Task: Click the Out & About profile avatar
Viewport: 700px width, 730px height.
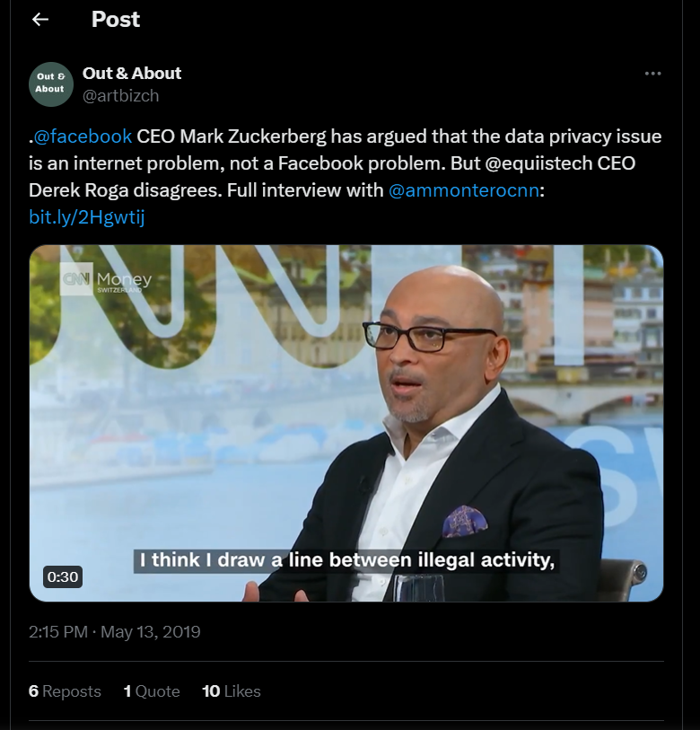Action: 50,84
